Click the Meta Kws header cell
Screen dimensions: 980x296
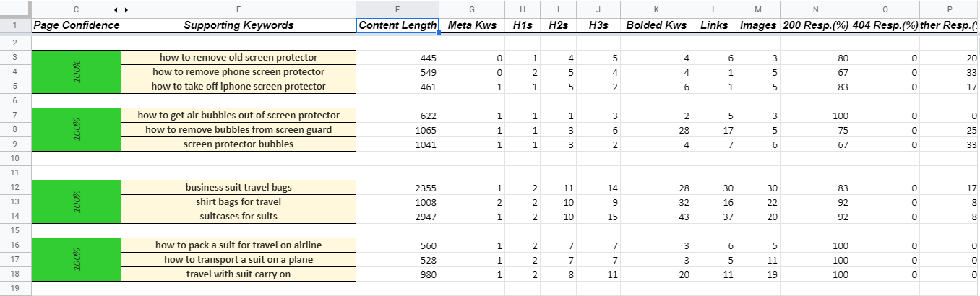click(472, 25)
